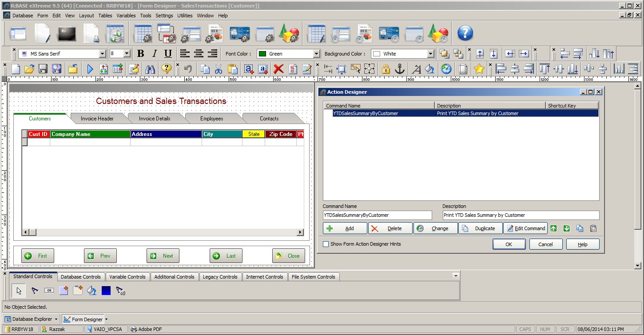The height and width of the screenshot is (335, 644).
Task: Open the font size dropdown
Action: (127, 54)
